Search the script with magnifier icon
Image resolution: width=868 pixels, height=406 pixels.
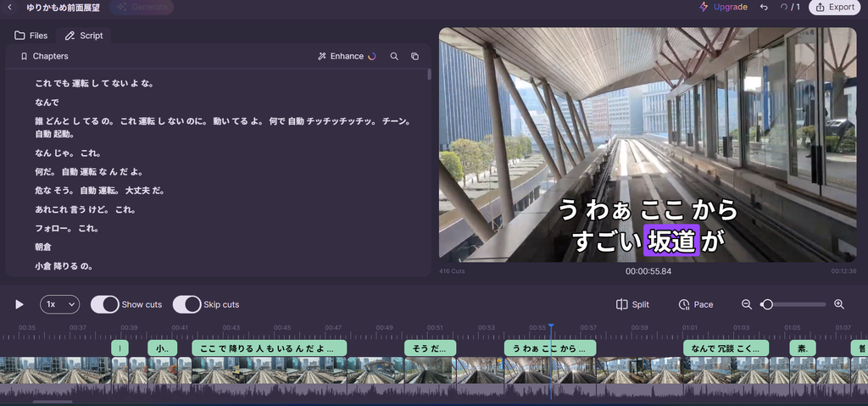coord(394,56)
